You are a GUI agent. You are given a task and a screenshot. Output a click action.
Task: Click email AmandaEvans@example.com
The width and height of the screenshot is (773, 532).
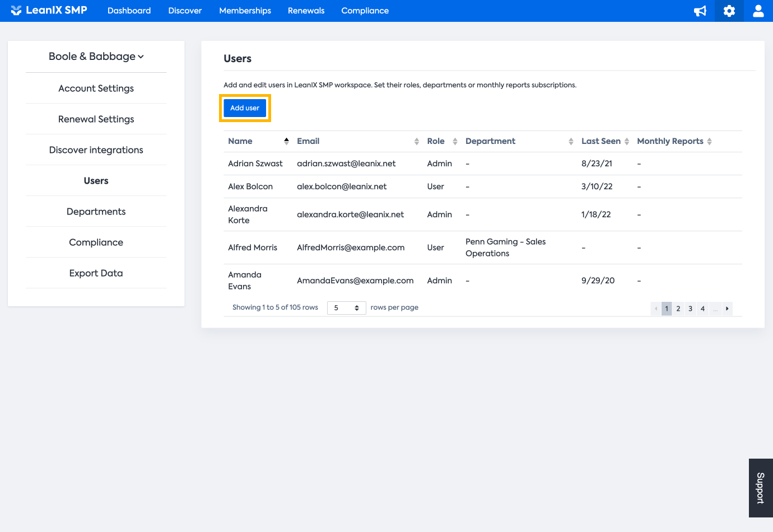tap(355, 281)
